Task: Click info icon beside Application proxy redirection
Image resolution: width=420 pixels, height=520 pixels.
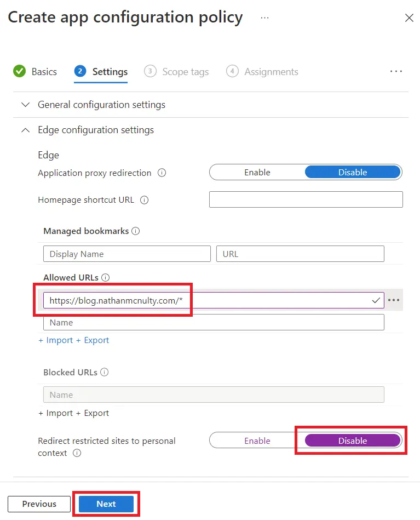Action: pos(162,173)
